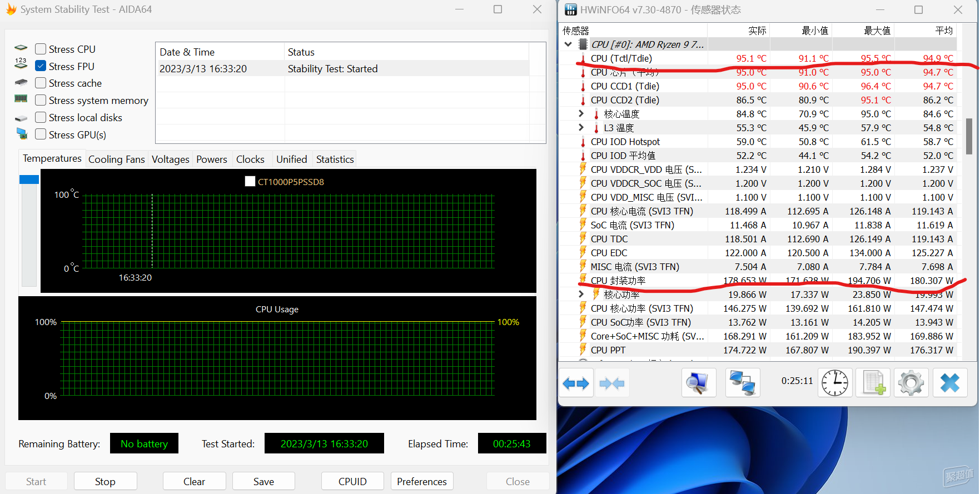Expand the 核心功率 sensor group

coord(581,294)
